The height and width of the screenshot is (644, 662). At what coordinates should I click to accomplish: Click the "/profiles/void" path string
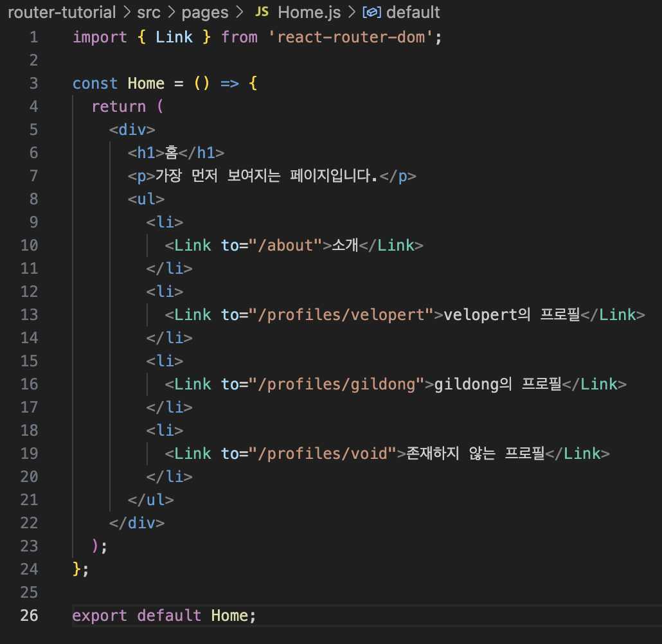tap(323, 454)
